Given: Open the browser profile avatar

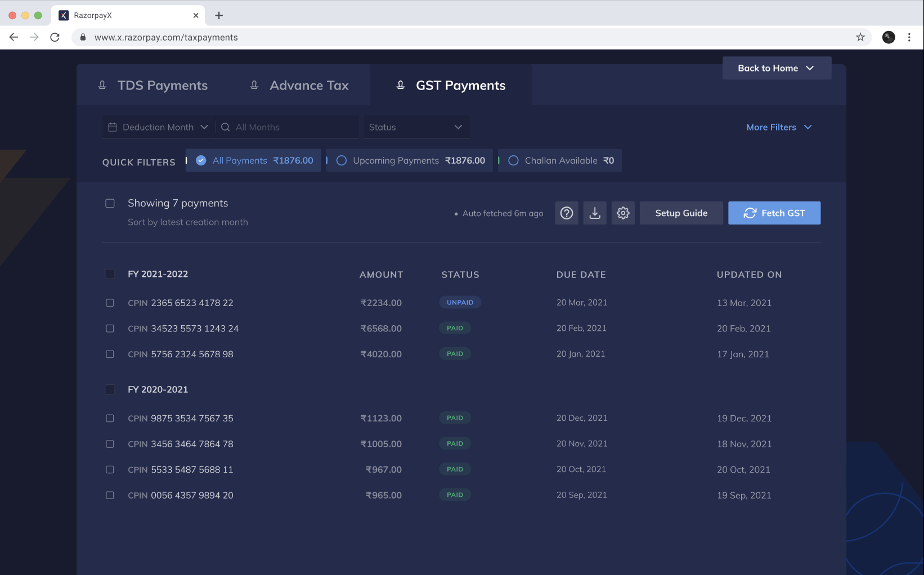Looking at the screenshot, I should [x=889, y=37].
